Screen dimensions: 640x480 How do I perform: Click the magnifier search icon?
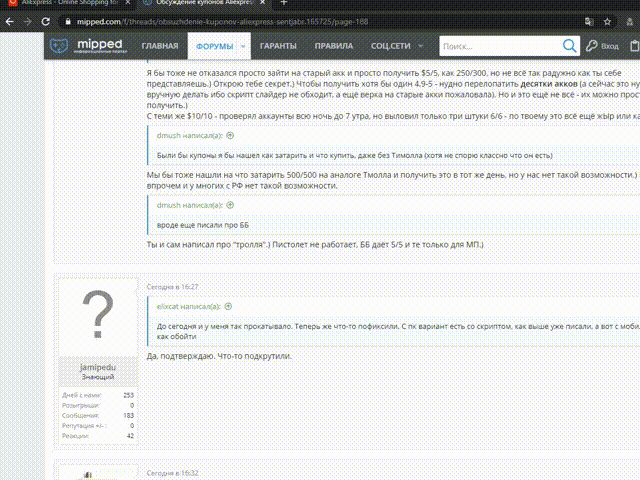pyautogui.click(x=569, y=46)
